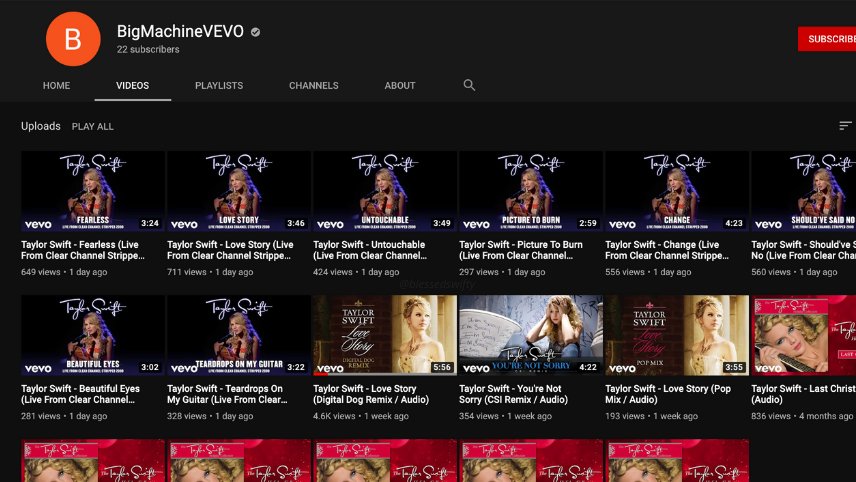Open the Change live video thumbnail
This screenshot has height=482, width=856.
point(677,191)
